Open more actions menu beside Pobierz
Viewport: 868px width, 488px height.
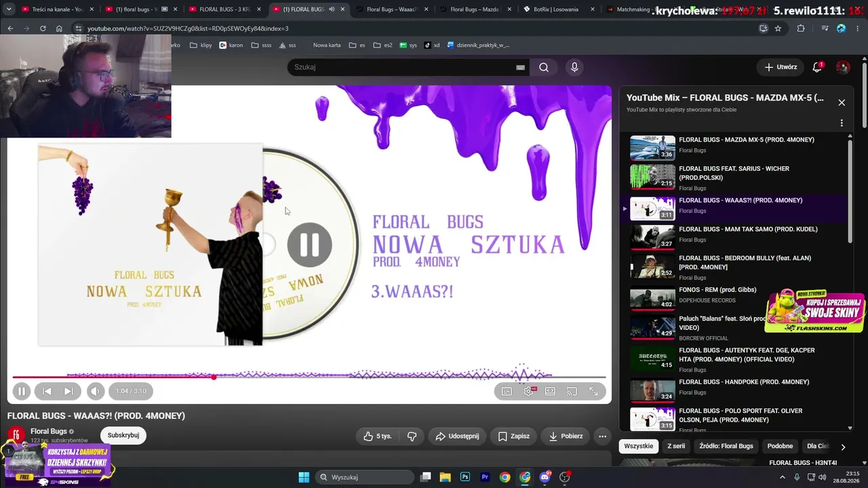coord(602,436)
